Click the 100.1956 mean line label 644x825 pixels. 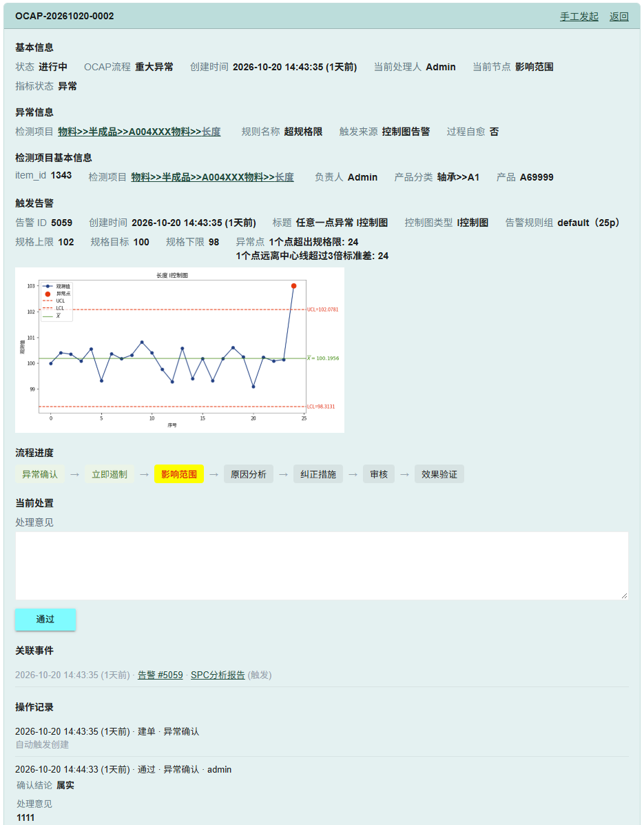point(323,358)
